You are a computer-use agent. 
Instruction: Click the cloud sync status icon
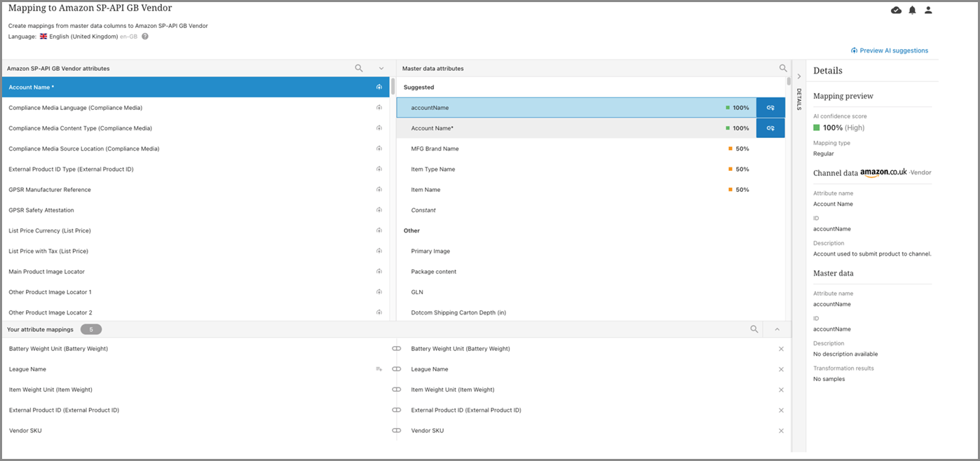(x=896, y=10)
